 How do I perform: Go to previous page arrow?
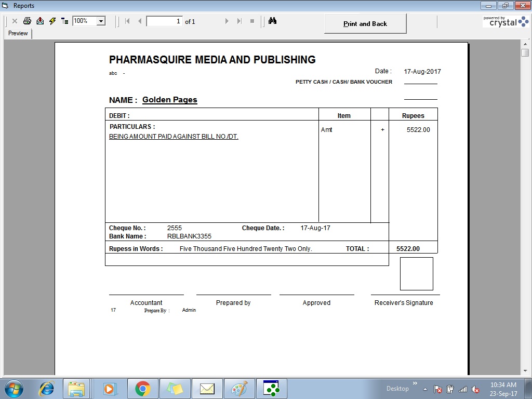[140, 21]
